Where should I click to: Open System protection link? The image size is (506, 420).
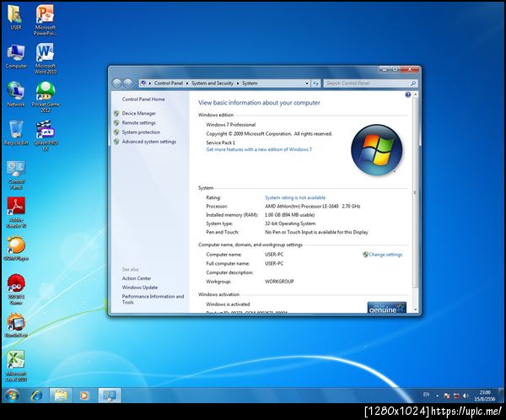[x=141, y=132]
